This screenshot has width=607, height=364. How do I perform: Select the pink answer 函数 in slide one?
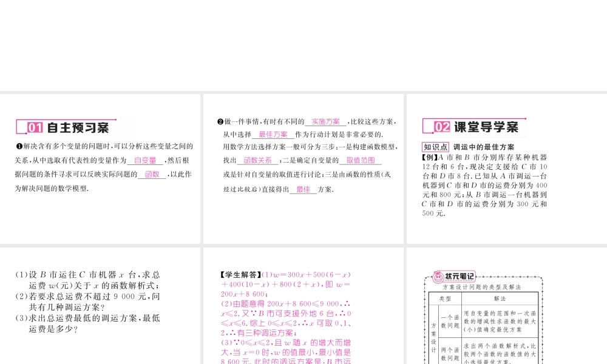(x=152, y=175)
